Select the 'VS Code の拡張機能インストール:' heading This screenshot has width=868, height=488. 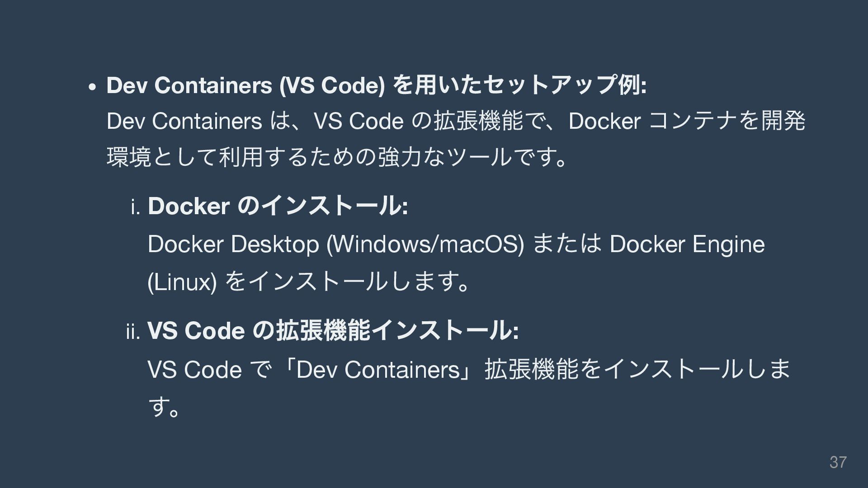point(333,331)
